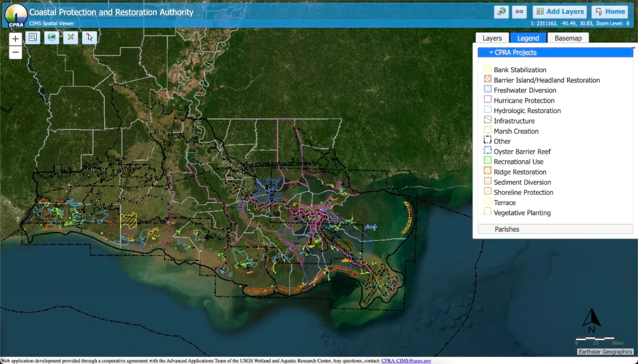Open the Add Layers dialog
The image size is (638, 364).
pyautogui.click(x=560, y=12)
